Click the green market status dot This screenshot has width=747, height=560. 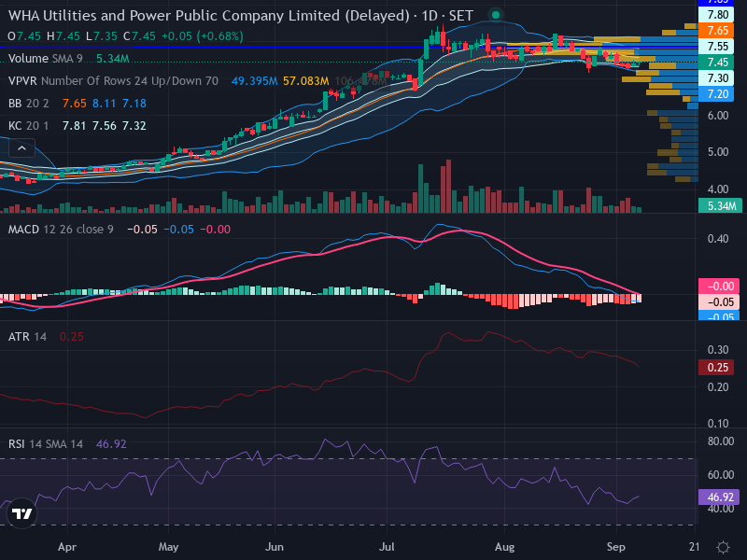(496, 15)
